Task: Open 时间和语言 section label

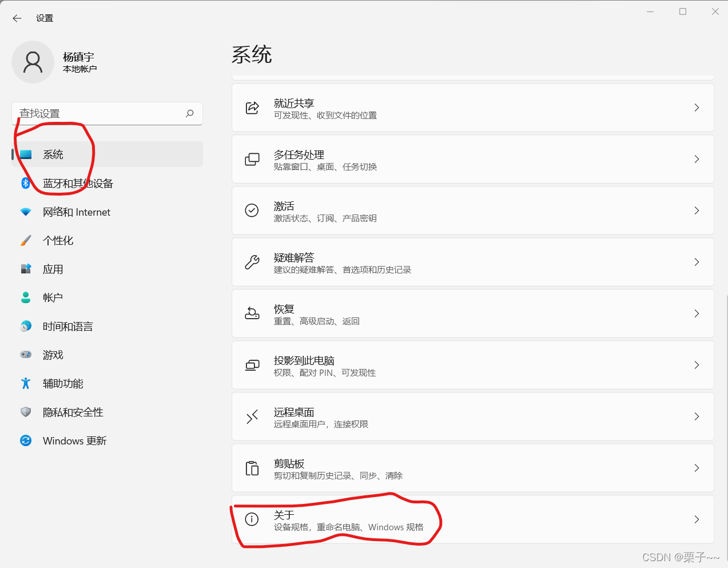Action: click(x=68, y=326)
